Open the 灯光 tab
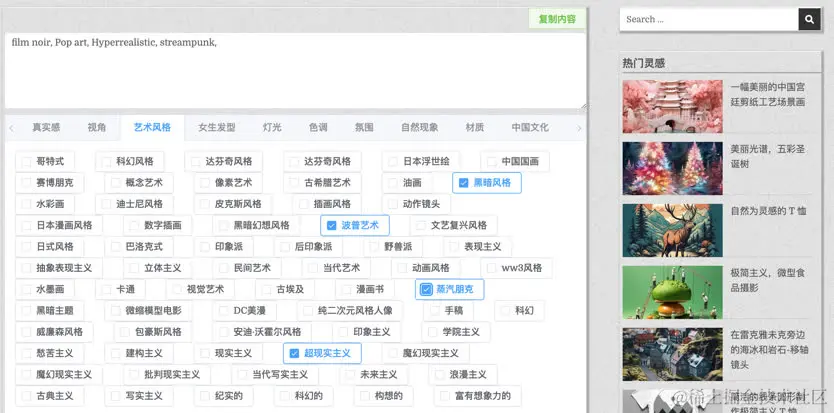 click(272, 128)
